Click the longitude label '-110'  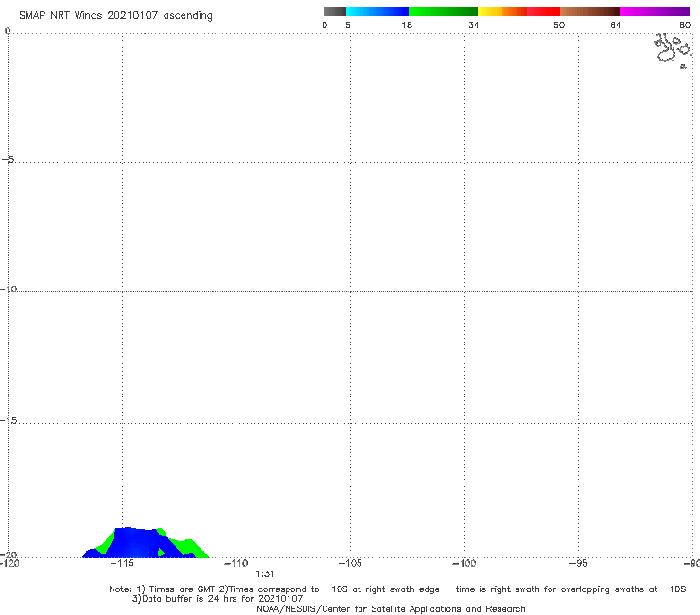pos(236,563)
